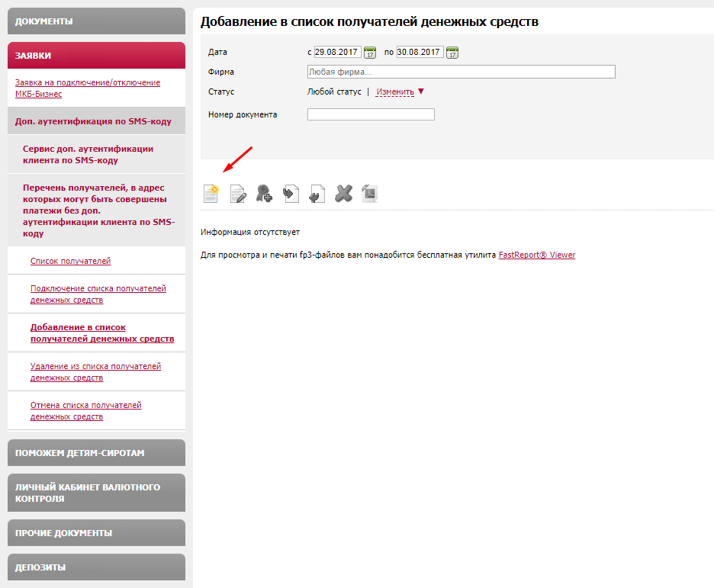
Task: Open "Личный кабинет валютного контроля" section
Action: tap(96, 493)
